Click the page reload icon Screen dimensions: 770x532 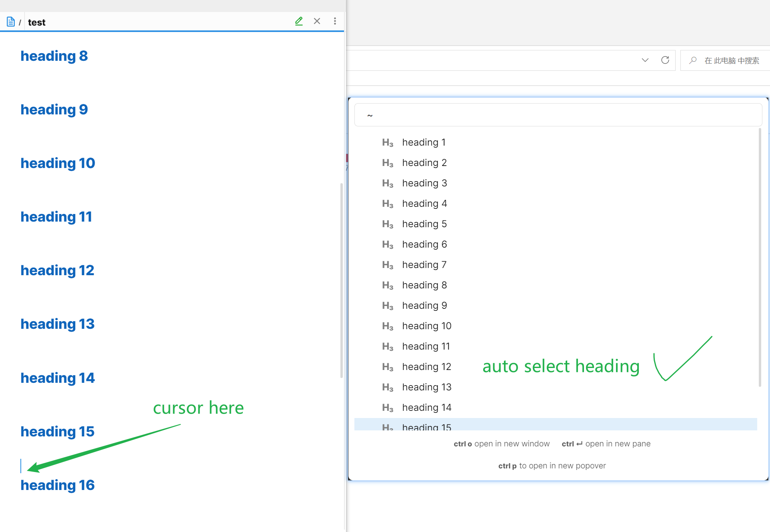[x=665, y=60]
